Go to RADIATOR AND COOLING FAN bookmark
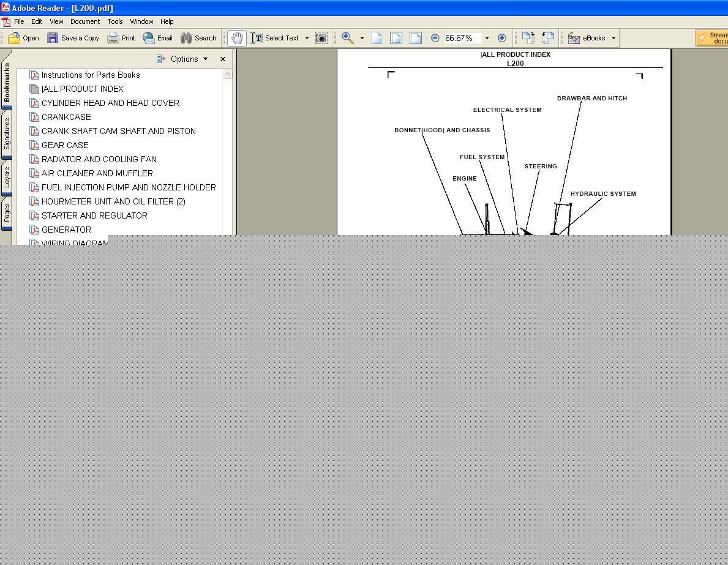Image resolution: width=728 pixels, height=565 pixels. (99, 159)
